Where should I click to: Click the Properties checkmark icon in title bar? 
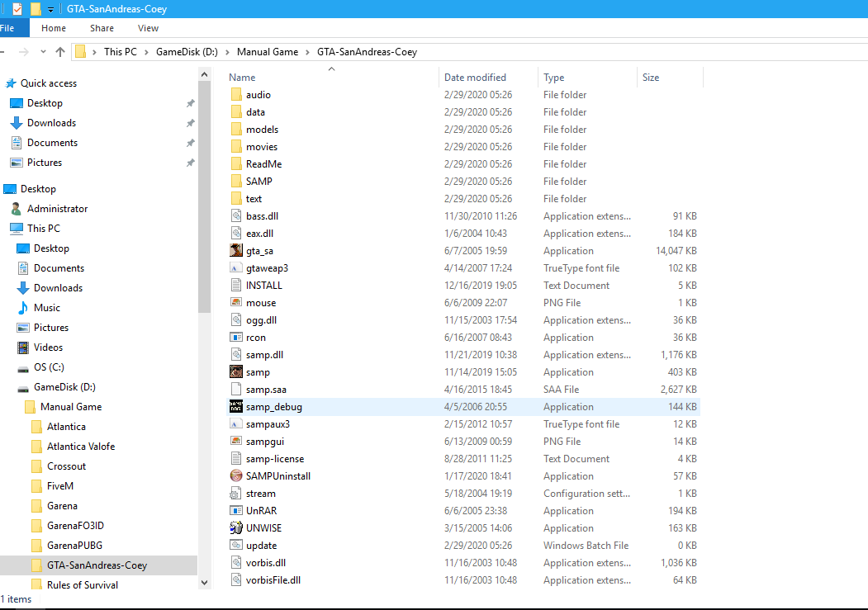tap(17, 9)
